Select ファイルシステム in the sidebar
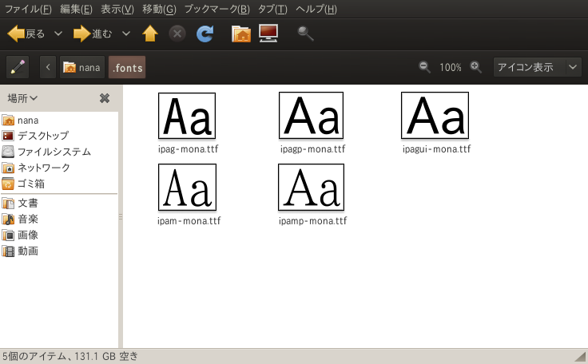 54,152
